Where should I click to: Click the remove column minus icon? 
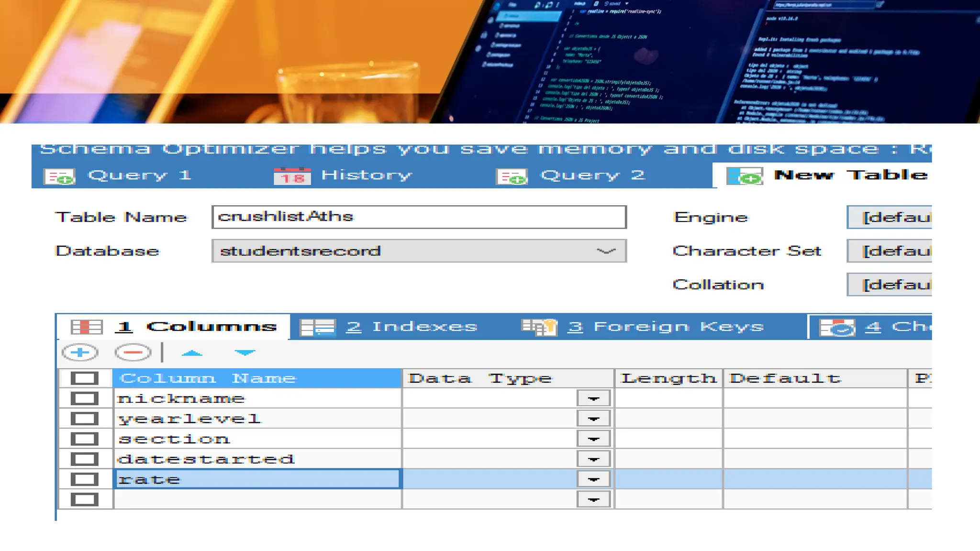point(133,353)
